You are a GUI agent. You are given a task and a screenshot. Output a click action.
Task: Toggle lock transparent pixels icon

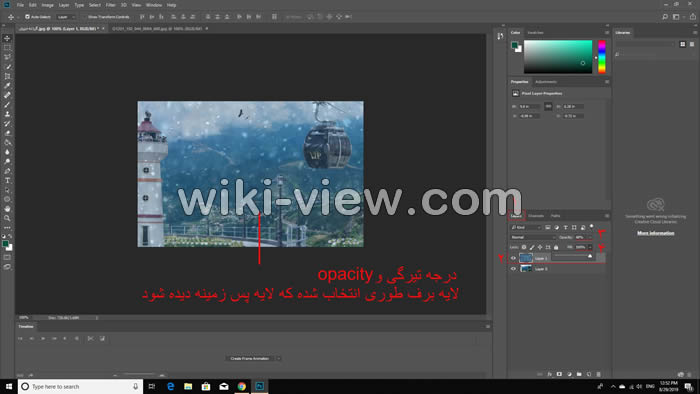click(x=524, y=247)
